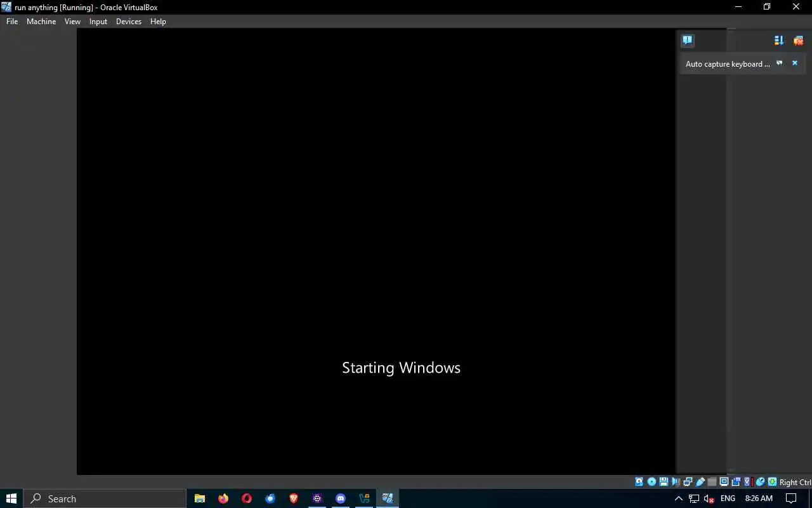Launch Thunderbird from the taskbar
812x508 pixels.
(270, 498)
